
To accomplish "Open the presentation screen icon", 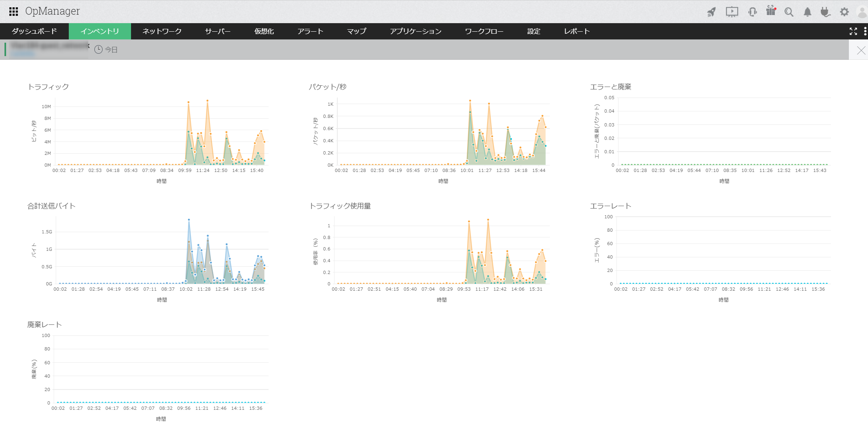I will [x=732, y=12].
